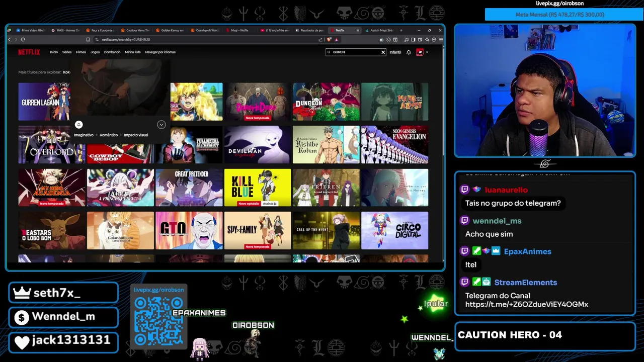Open Devilman Crybaby thumbnail
The image size is (644, 362).
point(257,145)
